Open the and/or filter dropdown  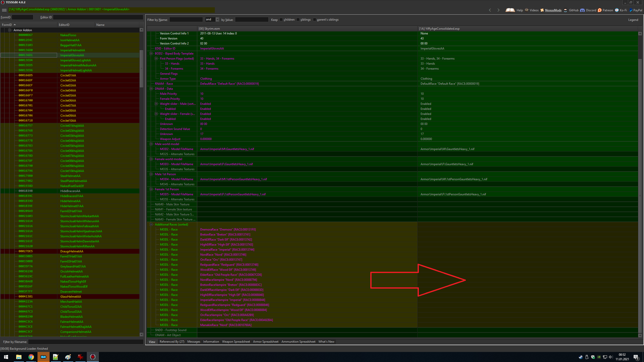[217, 19]
